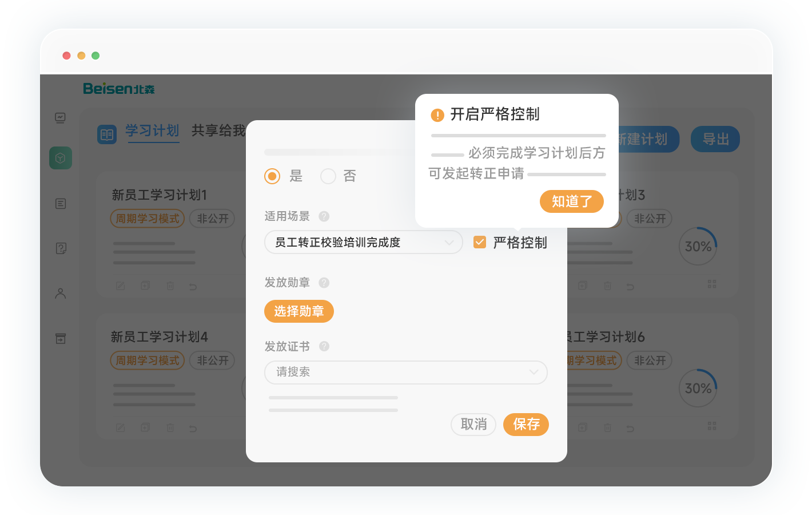Click the 30% progress ring on 计划3

coord(698,247)
